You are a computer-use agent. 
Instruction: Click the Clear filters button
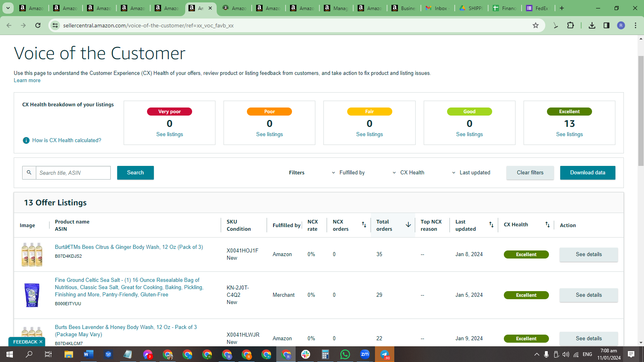point(530,173)
